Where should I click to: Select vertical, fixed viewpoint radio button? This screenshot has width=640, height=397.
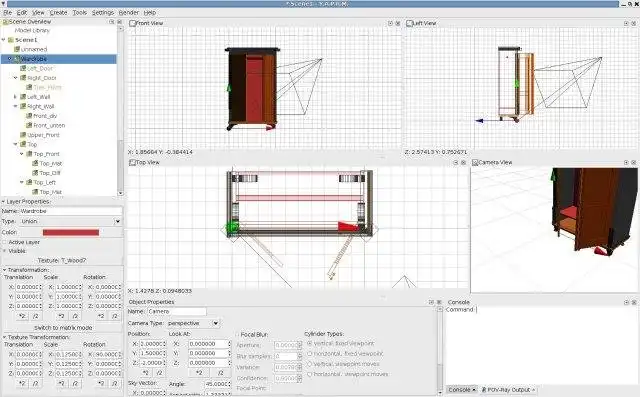(309, 344)
